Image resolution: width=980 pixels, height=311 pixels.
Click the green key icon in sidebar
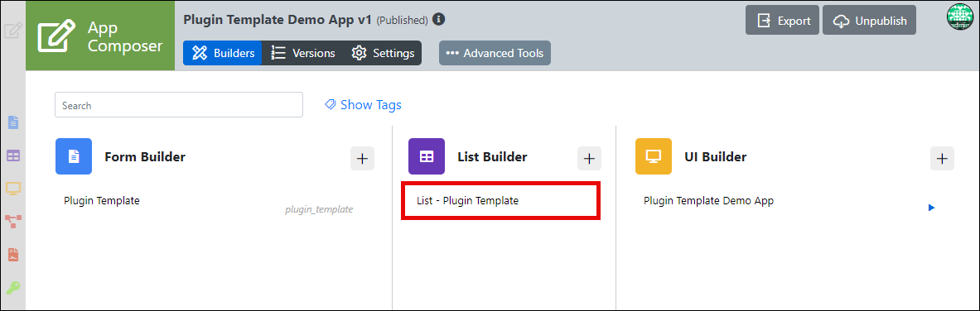point(13,288)
